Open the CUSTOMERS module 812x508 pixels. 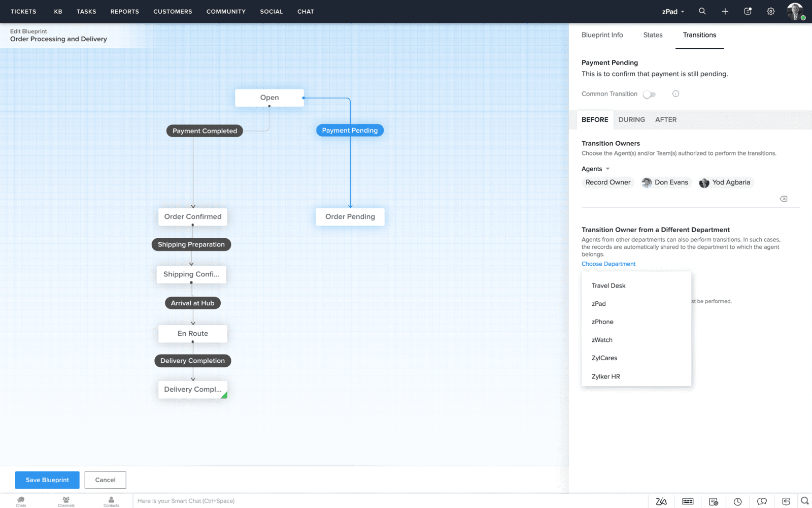(173, 12)
